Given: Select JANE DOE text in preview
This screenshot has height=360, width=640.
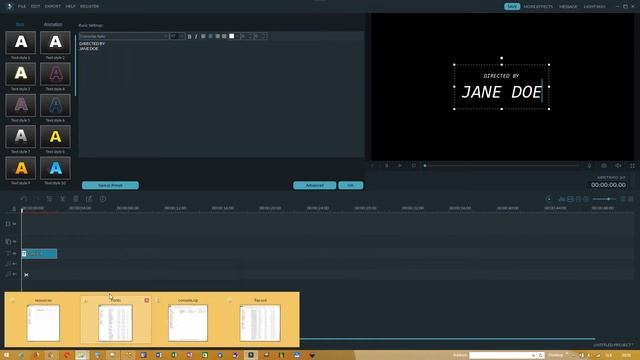Looking at the screenshot, I should [502, 93].
